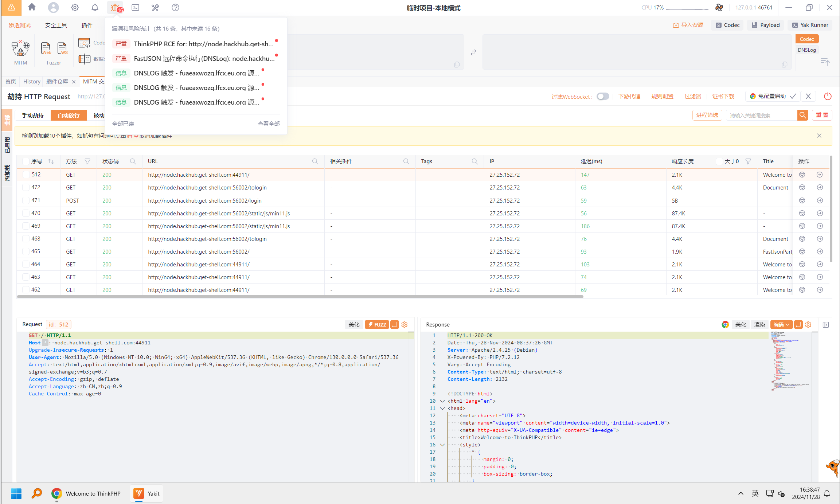This screenshot has height=504, width=840.
Task: Collapse the html tag fold arrow
Action: tap(442, 401)
